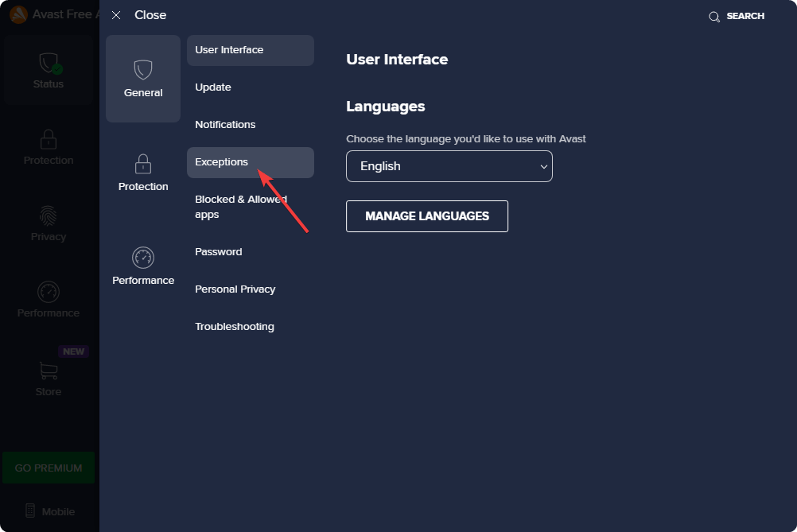Screen dimensions: 797x532
Task: Open the Search magnifier icon
Action: tap(714, 17)
